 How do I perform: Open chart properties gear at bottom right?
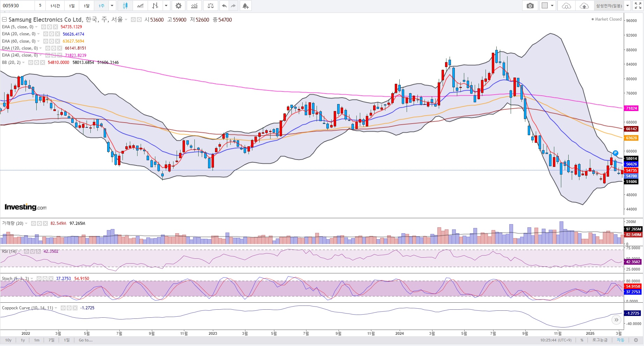click(x=636, y=340)
